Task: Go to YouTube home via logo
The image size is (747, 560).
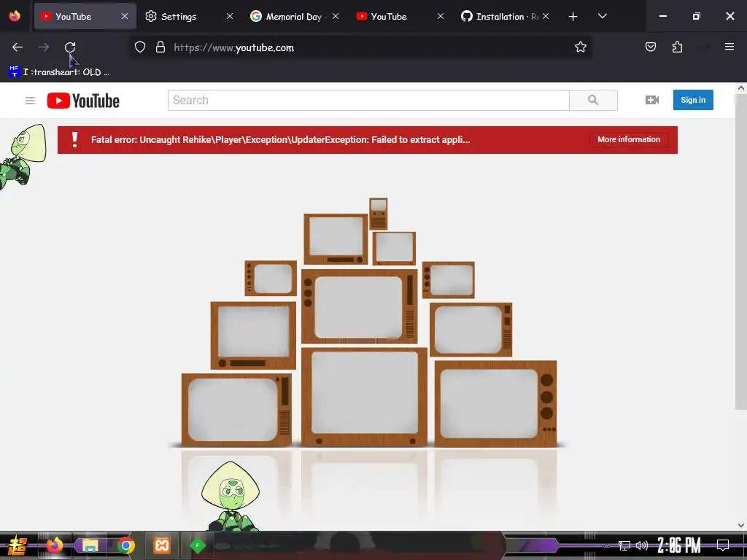Action: pyautogui.click(x=83, y=101)
